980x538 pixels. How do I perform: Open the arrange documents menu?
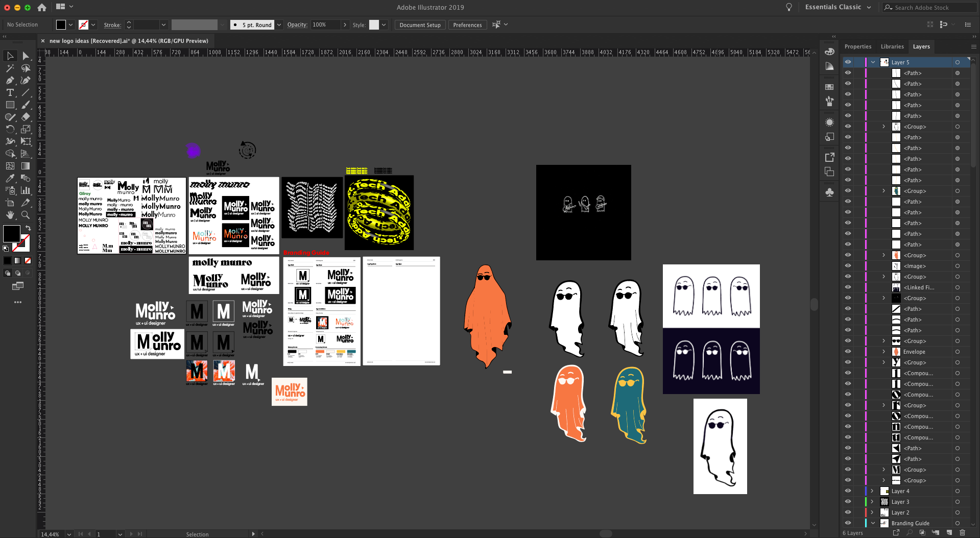click(64, 7)
